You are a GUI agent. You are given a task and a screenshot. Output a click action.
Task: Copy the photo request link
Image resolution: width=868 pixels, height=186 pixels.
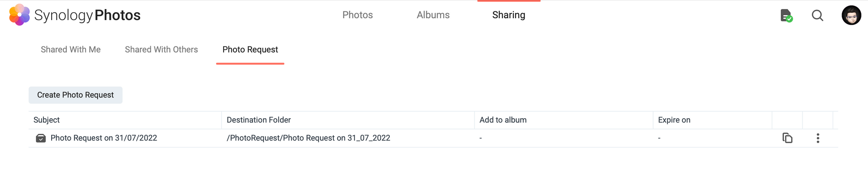tap(787, 138)
